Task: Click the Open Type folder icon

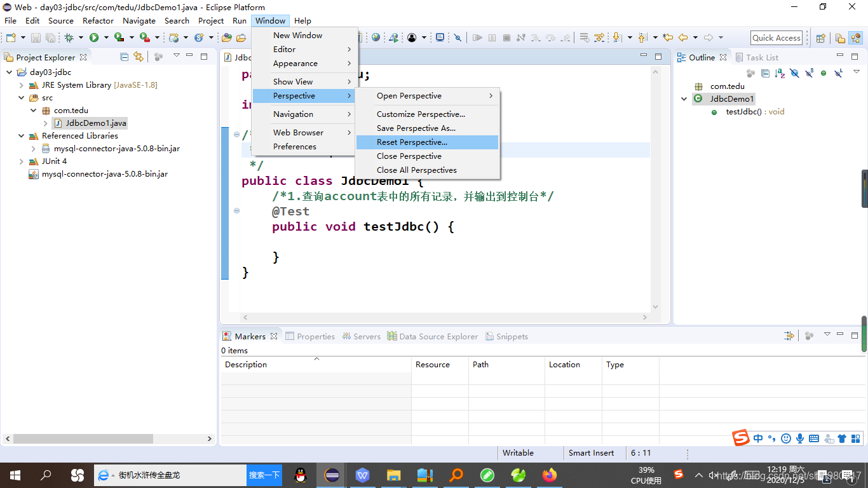Action: coord(226,37)
